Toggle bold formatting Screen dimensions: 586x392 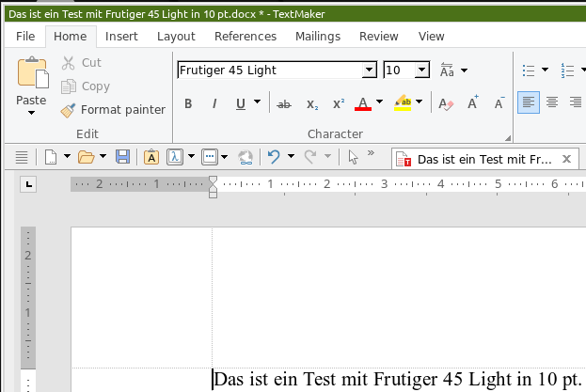[x=188, y=103]
